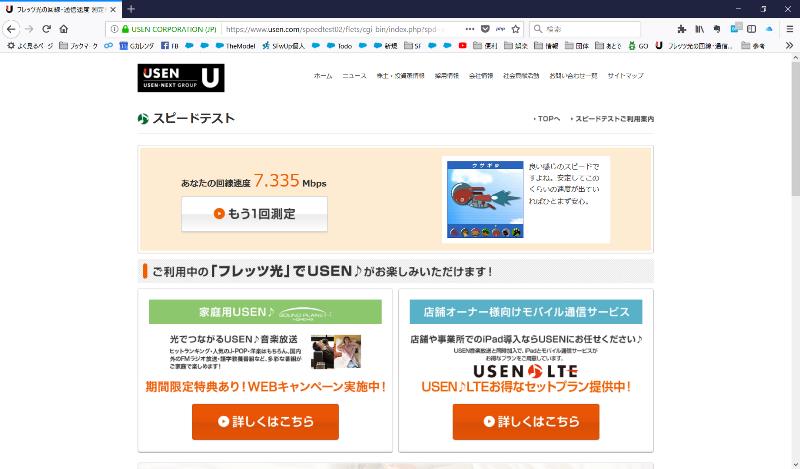Expand the 参考 bookmarks folder
The image size is (800, 469).
pos(753,46)
